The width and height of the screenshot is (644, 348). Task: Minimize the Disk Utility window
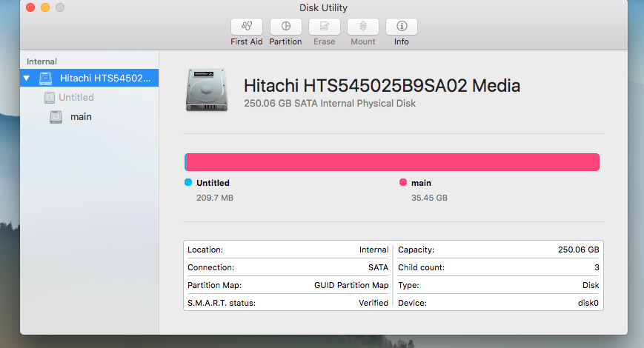pyautogui.click(x=45, y=7)
